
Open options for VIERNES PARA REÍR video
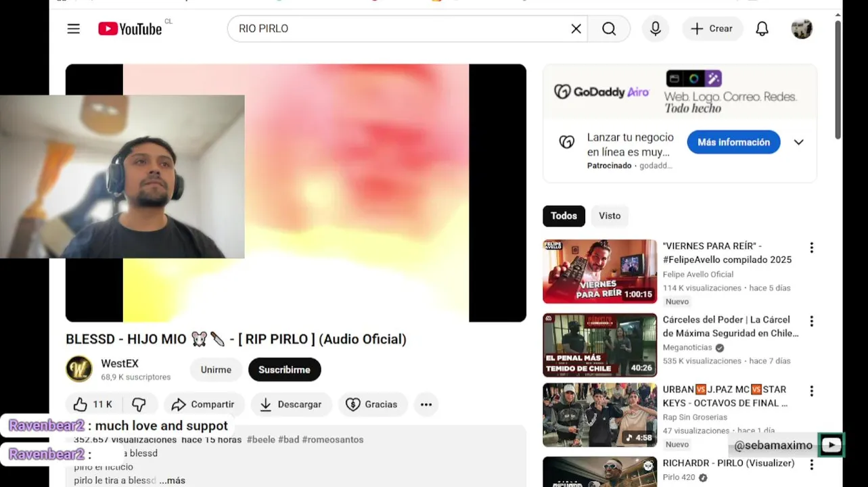(811, 248)
